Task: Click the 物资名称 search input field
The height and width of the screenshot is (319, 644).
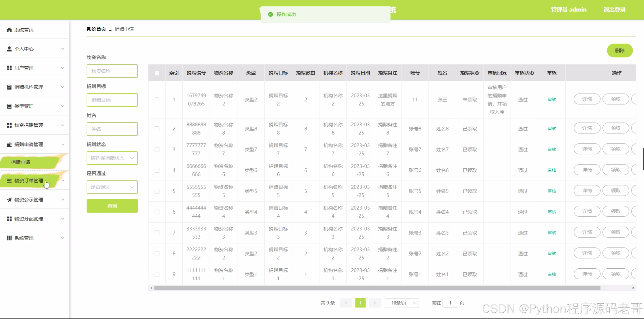Action: tap(112, 71)
